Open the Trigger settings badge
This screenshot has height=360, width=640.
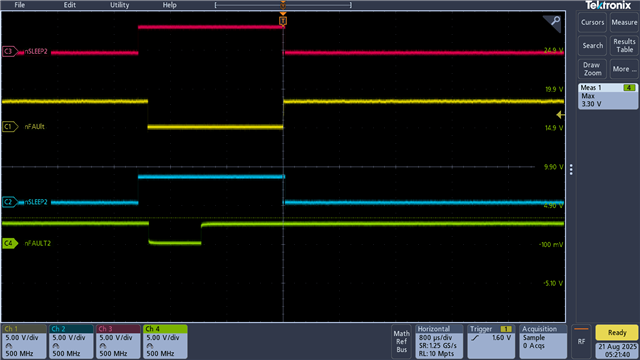tap(491, 342)
